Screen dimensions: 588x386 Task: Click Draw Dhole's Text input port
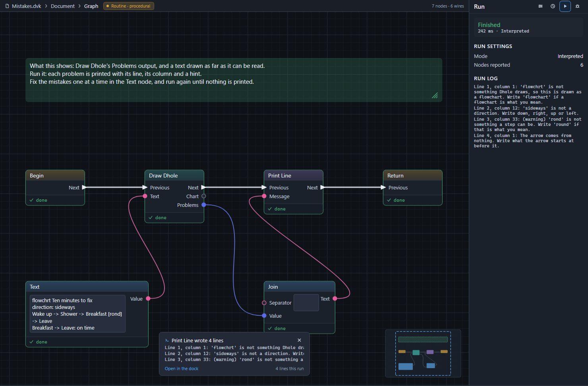(145, 196)
